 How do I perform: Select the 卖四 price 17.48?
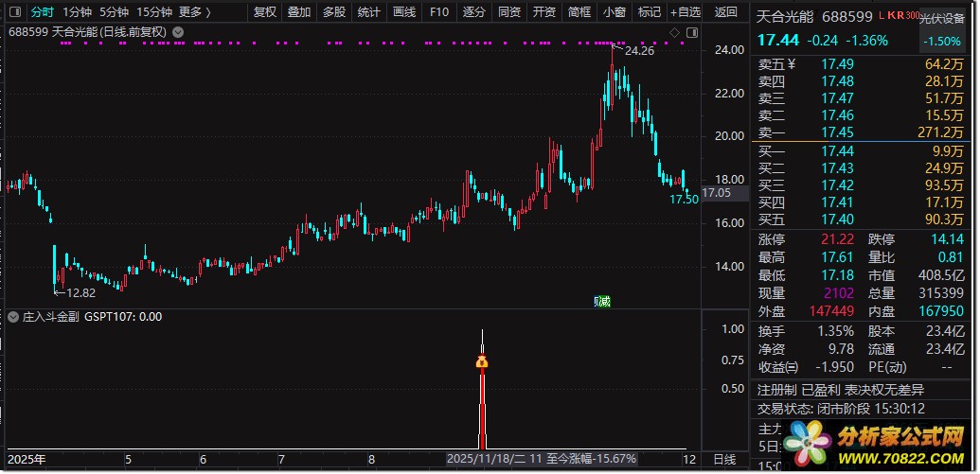pyautogui.click(x=838, y=81)
